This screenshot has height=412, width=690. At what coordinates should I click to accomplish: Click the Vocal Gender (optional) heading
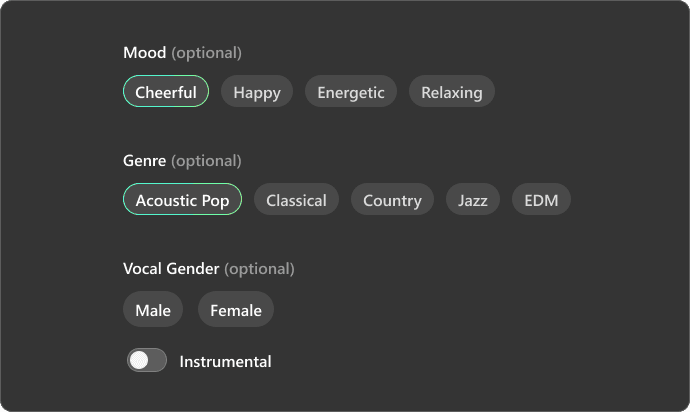coord(209,269)
